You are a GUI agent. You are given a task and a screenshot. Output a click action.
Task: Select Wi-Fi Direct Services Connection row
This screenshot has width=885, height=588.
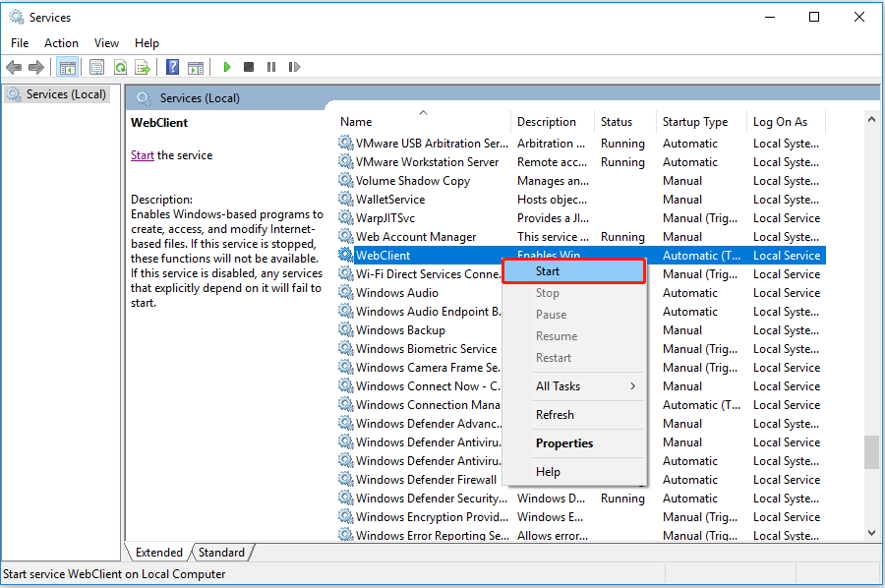pyautogui.click(x=420, y=273)
